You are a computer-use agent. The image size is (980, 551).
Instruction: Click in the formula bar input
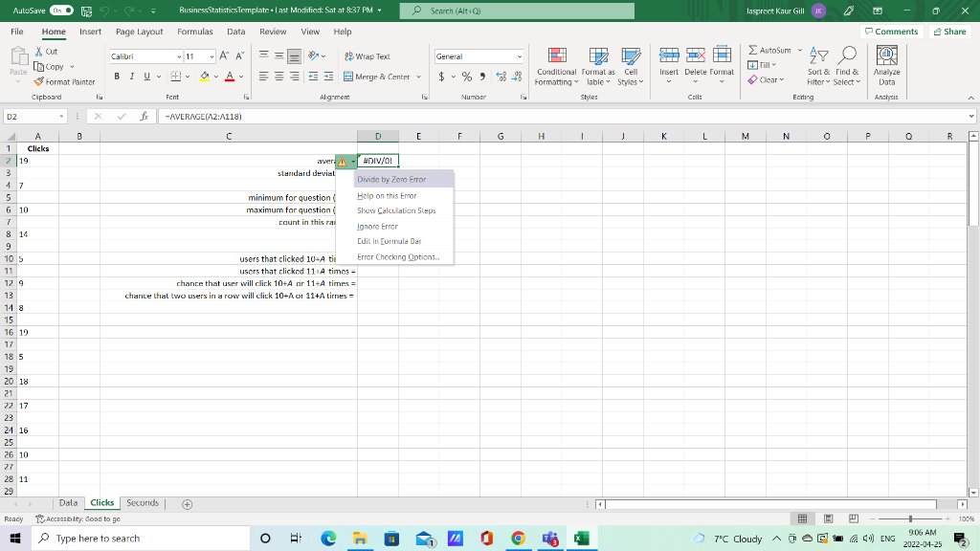[x=561, y=116]
